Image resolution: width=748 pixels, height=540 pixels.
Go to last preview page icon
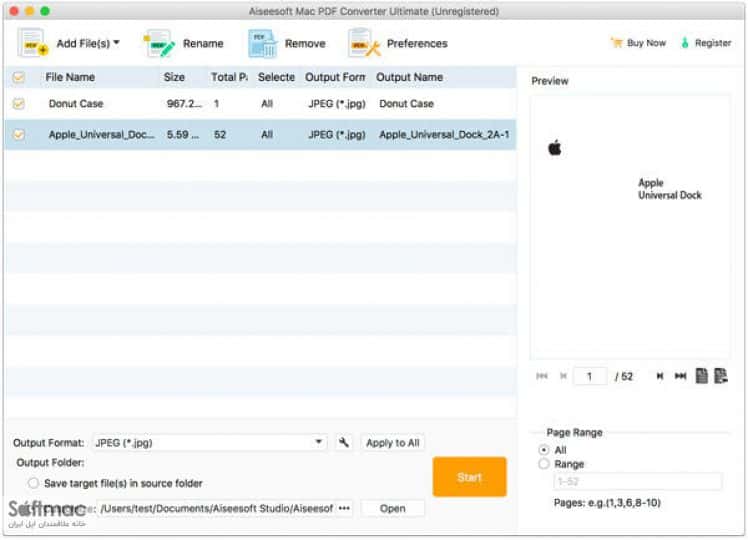click(x=680, y=376)
